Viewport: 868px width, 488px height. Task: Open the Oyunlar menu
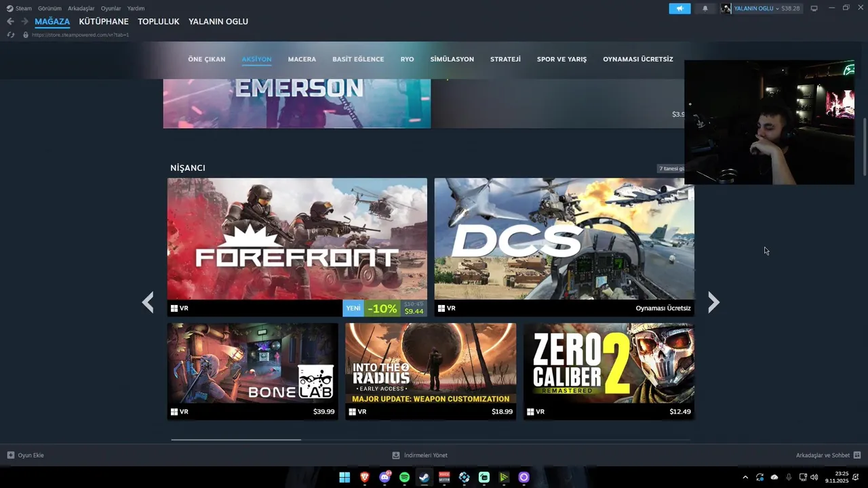tap(111, 8)
